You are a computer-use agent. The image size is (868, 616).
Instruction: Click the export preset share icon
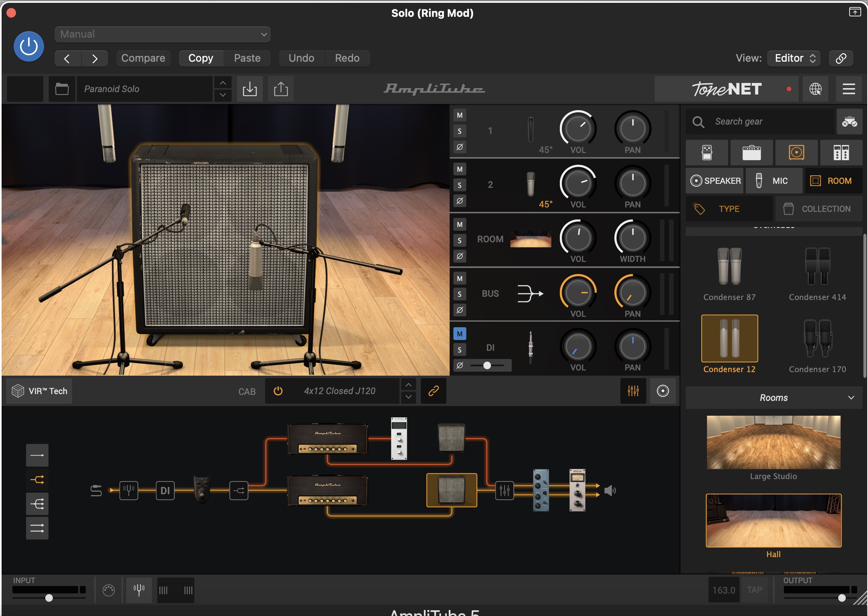pyautogui.click(x=281, y=89)
